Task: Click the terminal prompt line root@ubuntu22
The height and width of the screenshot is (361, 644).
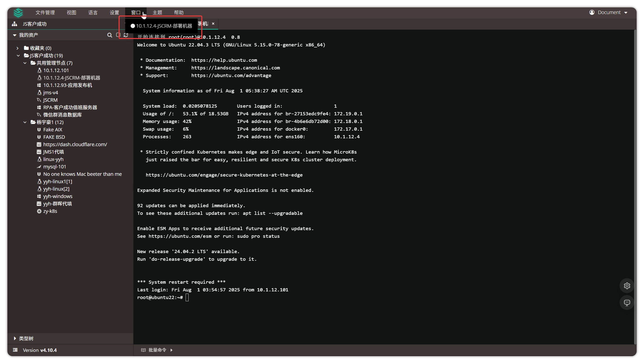Action: click(x=160, y=298)
